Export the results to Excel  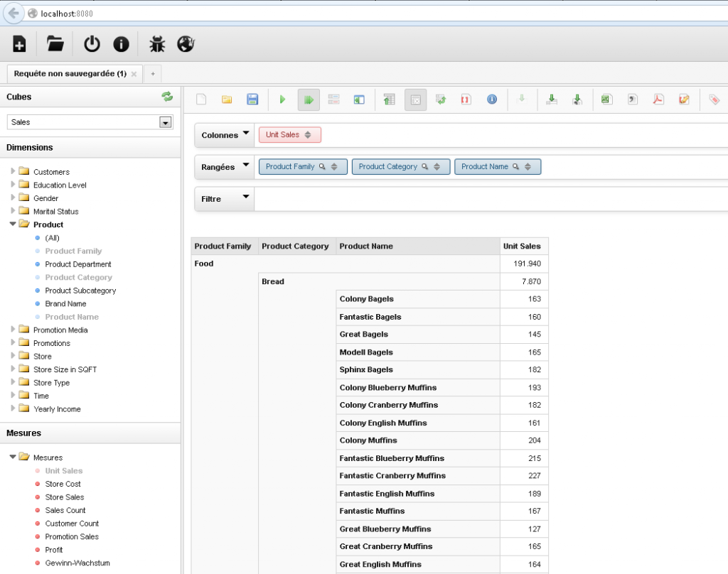click(x=605, y=99)
